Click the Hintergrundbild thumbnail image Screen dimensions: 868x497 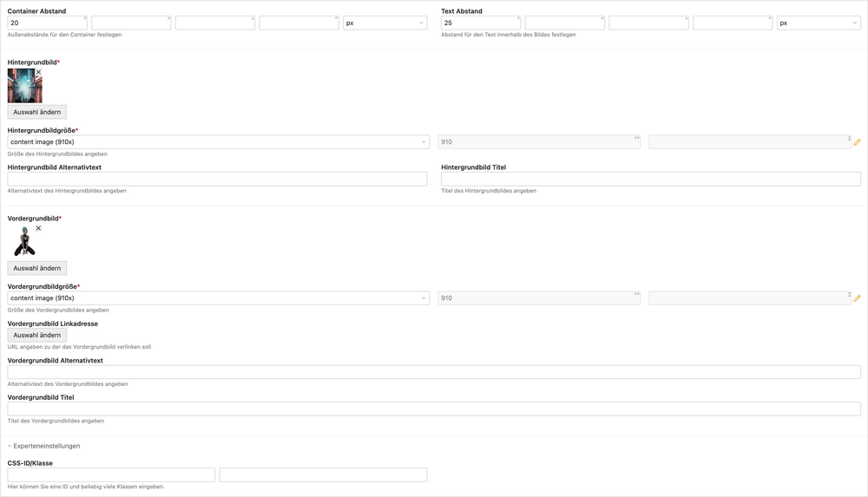point(23,87)
